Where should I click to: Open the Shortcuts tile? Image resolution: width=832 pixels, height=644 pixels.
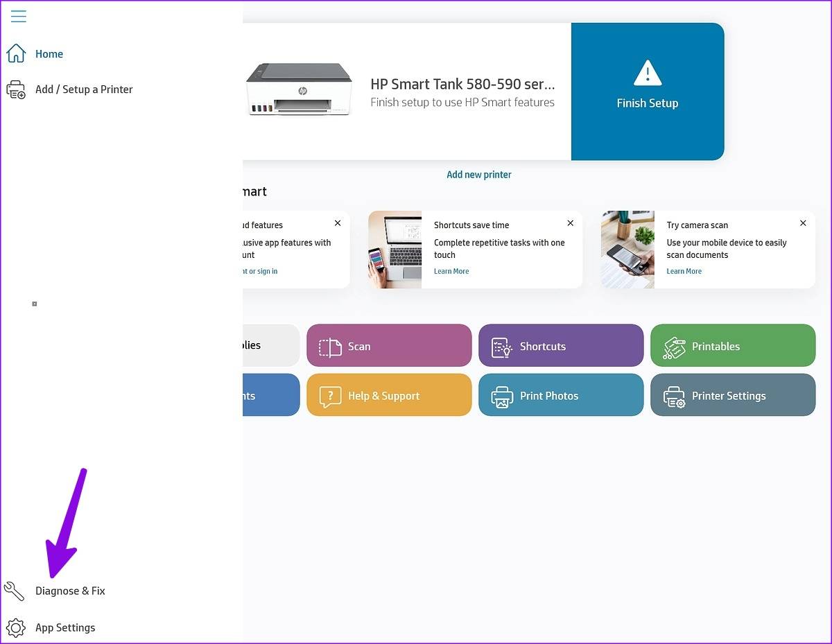[560, 346]
